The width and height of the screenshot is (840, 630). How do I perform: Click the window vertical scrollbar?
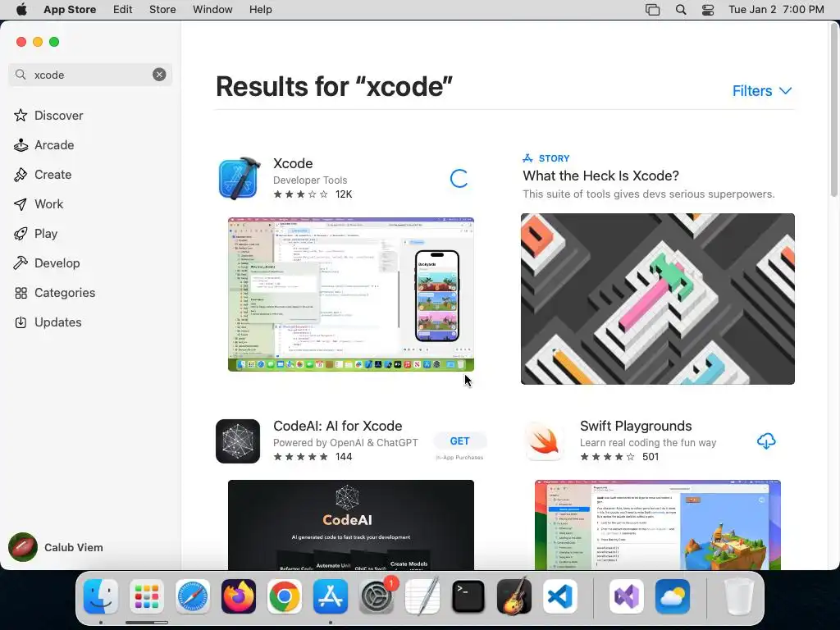[x=834, y=110]
